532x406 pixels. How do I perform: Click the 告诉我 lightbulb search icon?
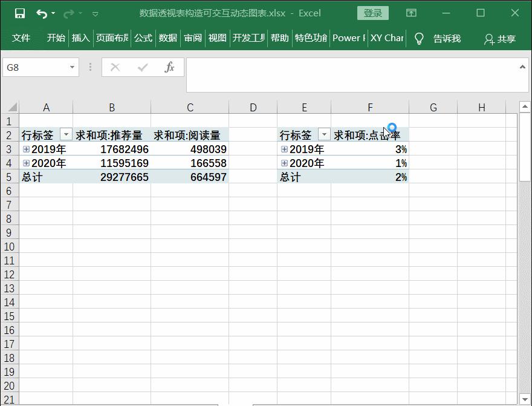pyautogui.click(x=420, y=38)
